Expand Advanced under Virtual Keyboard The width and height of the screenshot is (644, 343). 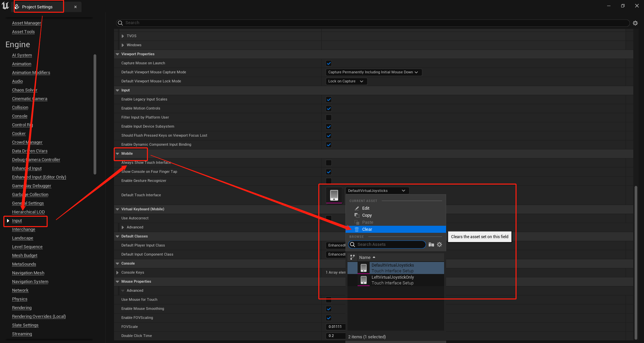pyautogui.click(x=123, y=227)
